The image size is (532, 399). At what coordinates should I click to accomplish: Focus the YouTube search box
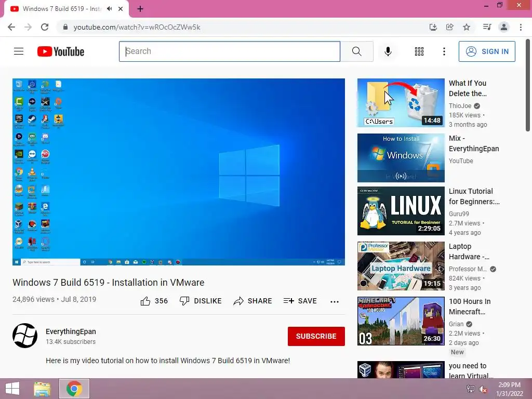pyautogui.click(x=229, y=51)
